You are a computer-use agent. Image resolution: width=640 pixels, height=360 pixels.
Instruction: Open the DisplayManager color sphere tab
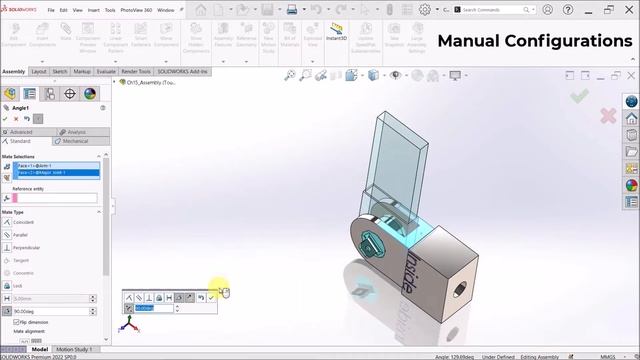tap(90, 93)
